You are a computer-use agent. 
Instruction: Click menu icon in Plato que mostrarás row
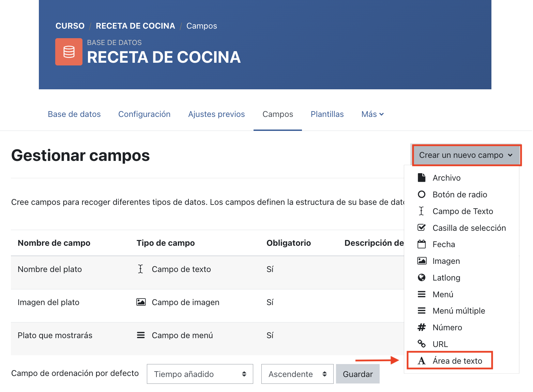point(141,335)
